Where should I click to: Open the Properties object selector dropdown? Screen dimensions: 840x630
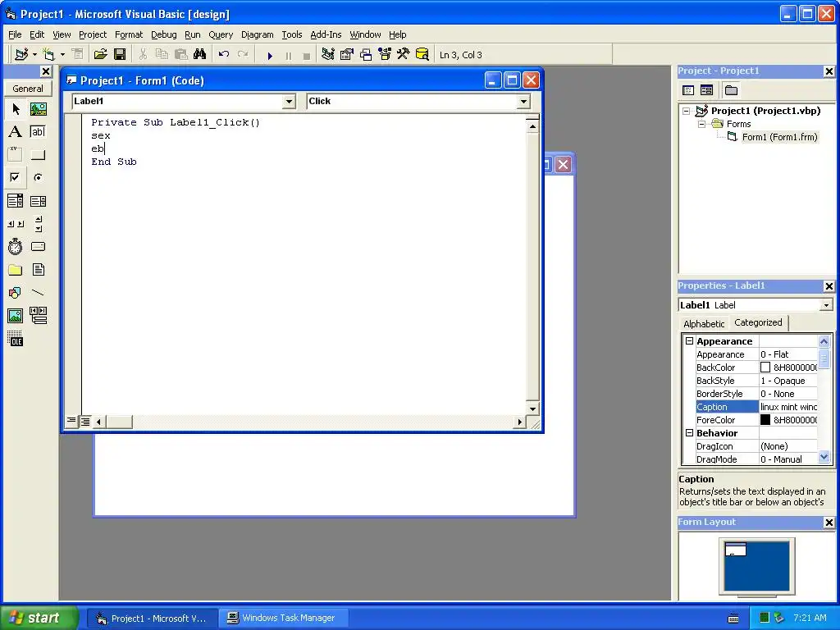click(x=826, y=305)
